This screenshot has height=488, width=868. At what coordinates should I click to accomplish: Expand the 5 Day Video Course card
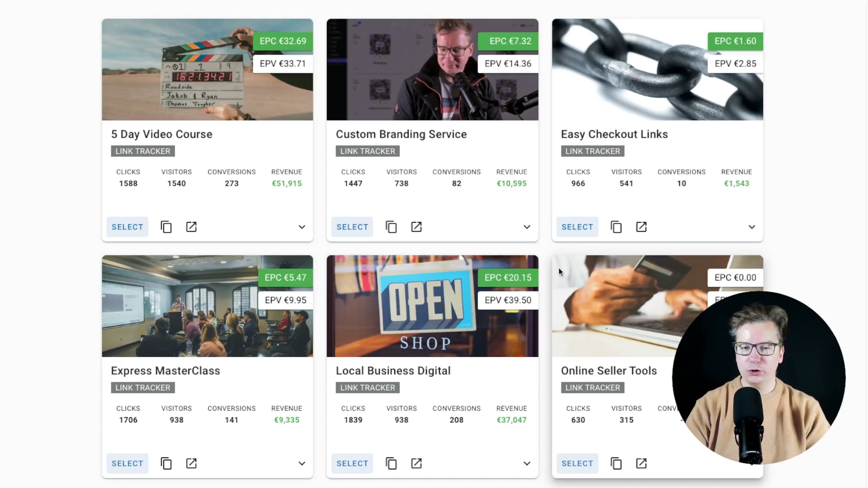click(302, 227)
